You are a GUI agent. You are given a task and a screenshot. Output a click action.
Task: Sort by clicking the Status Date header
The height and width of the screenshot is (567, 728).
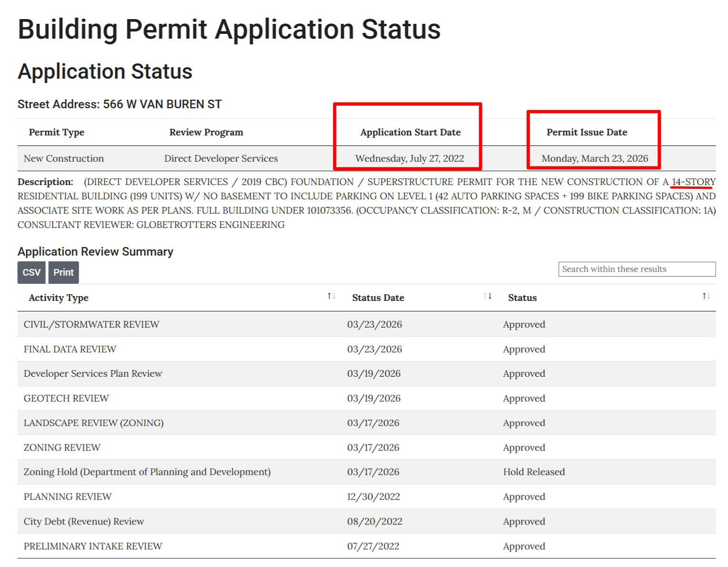pyautogui.click(x=378, y=298)
